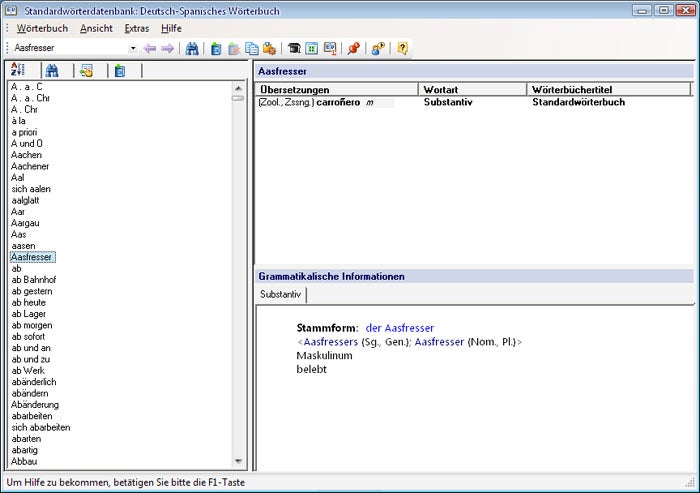Select highlighted 'Aasfresser' list entry
The image size is (700, 493).
click(32, 257)
